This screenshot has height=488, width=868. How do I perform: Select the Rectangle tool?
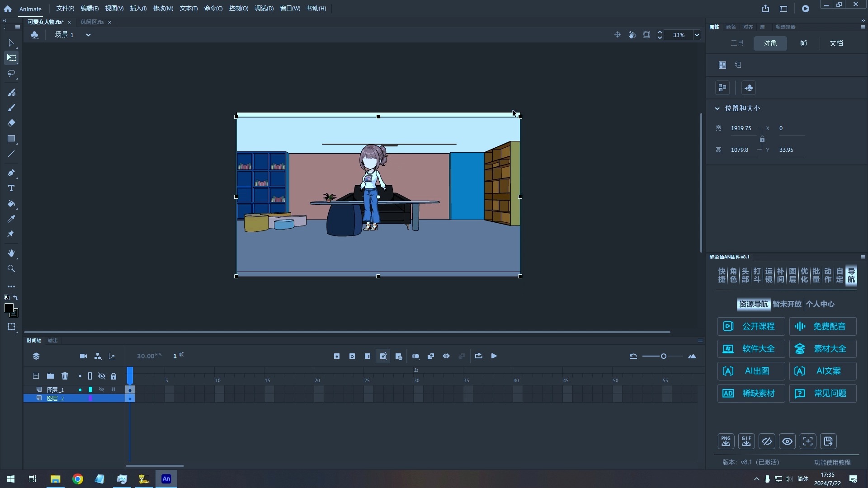(11, 138)
